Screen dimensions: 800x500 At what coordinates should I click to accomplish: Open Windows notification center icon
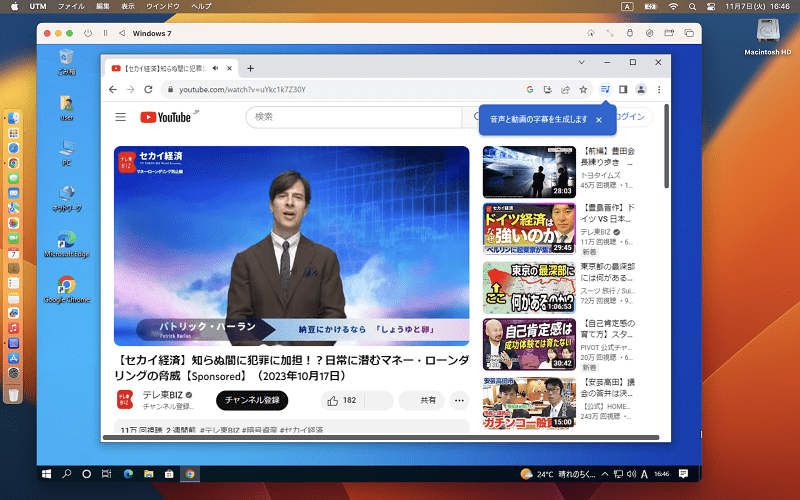(684, 474)
